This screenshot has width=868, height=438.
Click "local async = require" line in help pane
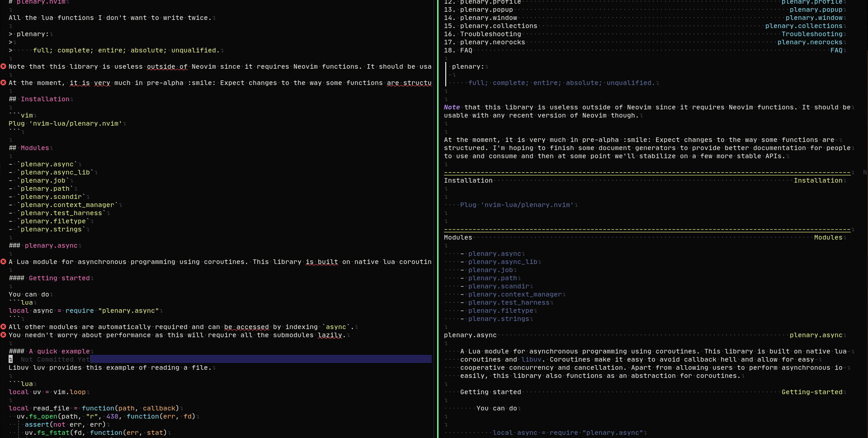568,433
